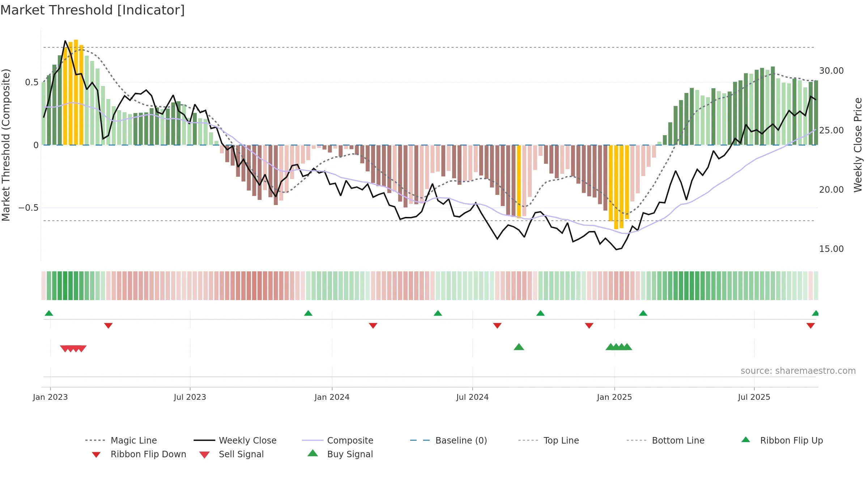
Task: Toggle the Magic Line legend entry
Action: pos(121,440)
